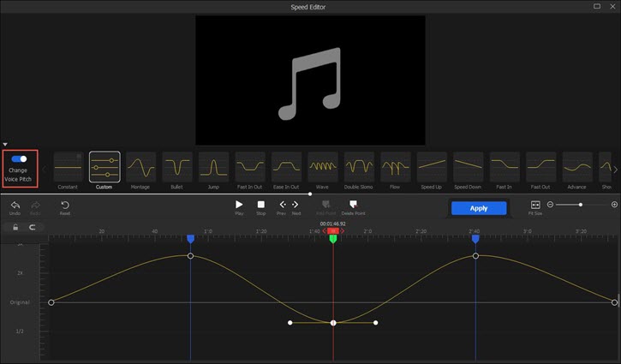The width and height of the screenshot is (621, 364).
Task: Toggle the Change Voice Pitch switch
Action: 20,159
